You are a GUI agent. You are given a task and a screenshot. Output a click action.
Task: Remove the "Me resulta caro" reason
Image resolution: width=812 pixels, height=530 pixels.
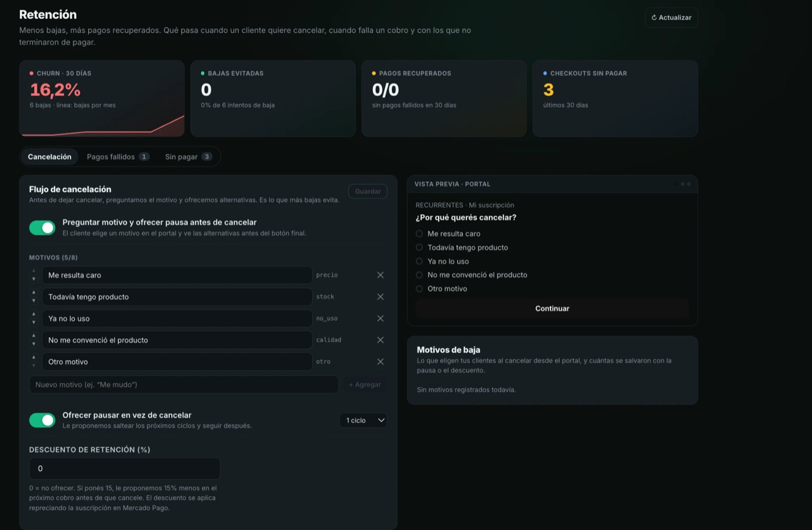(x=380, y=275)
